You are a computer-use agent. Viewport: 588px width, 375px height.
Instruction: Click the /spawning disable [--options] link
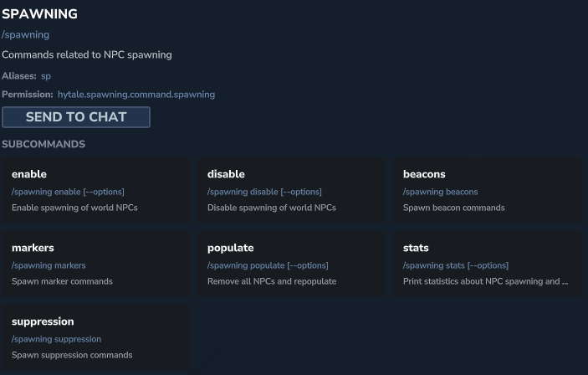[x=264, y=192]
